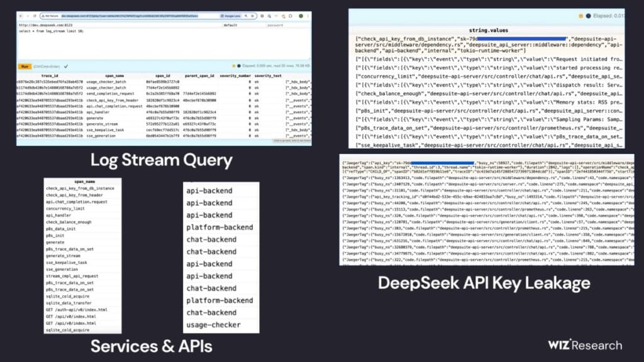This screenshot has width=644, height=362.
Task: Click the Not Secure site info indicator
Action: tap(50, 16)
